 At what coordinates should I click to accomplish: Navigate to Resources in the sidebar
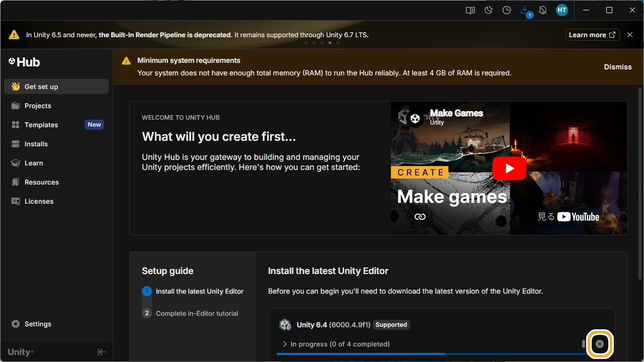pos(56,182)
